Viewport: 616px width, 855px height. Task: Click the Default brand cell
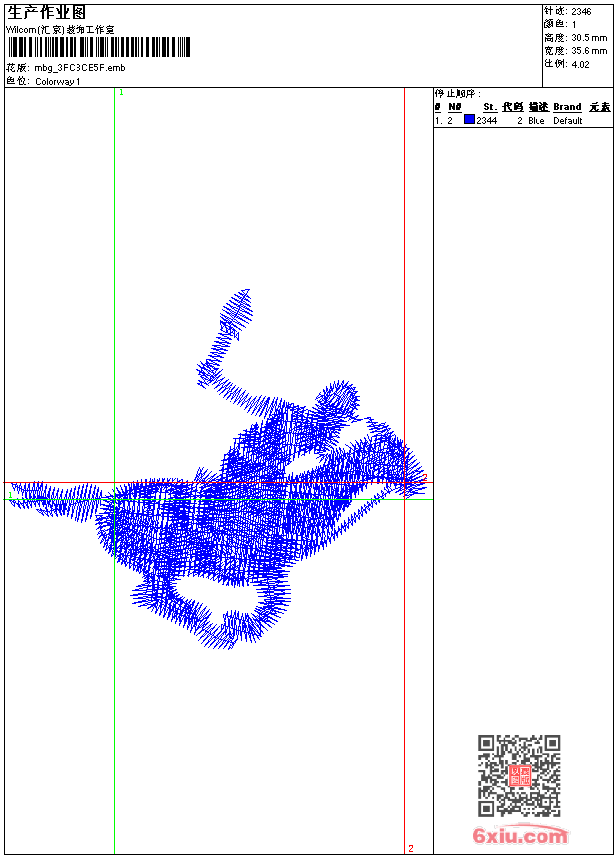click(568, 121)
